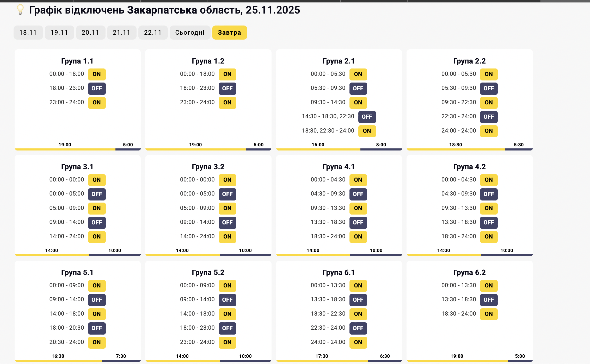Click OFF badge for 18:00 - 23:00 in Група 1.1
Image resolution: width=590 pixels, height=364 pixels.
pyautogui.click(x=97, y=89)
